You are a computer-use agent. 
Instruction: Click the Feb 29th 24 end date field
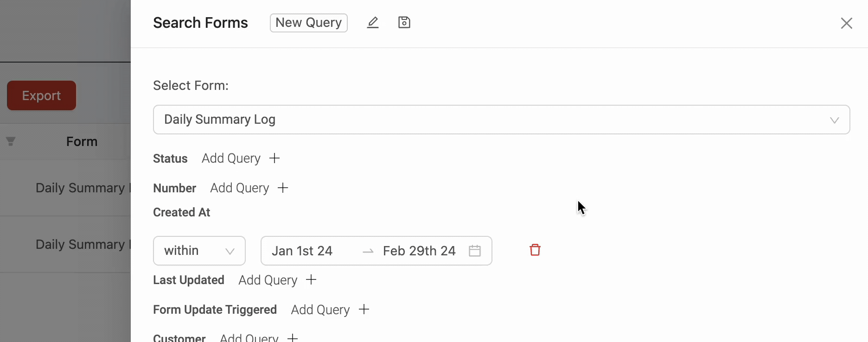point(419,251)
